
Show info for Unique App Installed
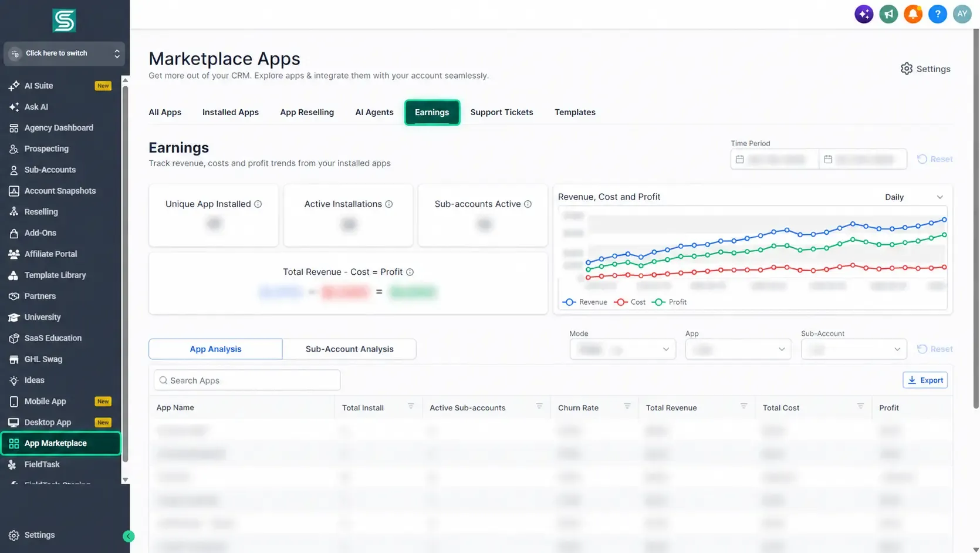click(x=258, y=204)
